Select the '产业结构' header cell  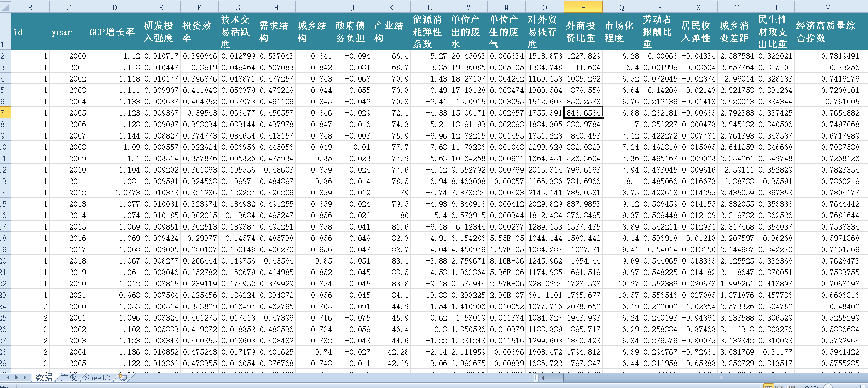pyautogui.click(x=391, y=31)
